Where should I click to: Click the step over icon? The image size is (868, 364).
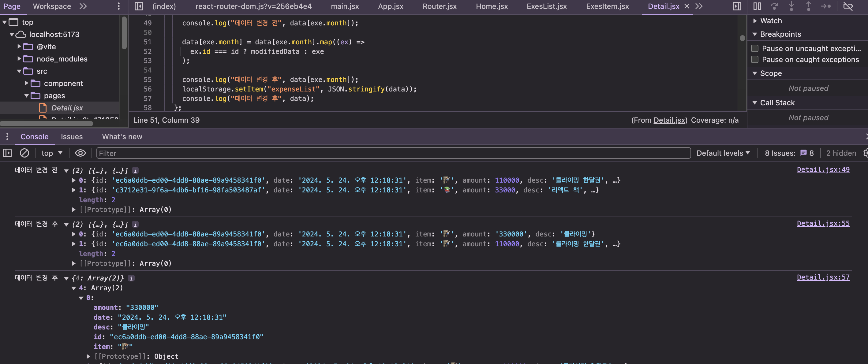click(x=774, y=6)
